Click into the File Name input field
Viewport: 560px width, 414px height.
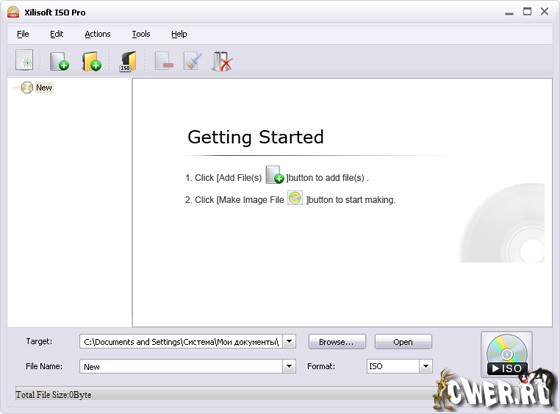point(181,366)
